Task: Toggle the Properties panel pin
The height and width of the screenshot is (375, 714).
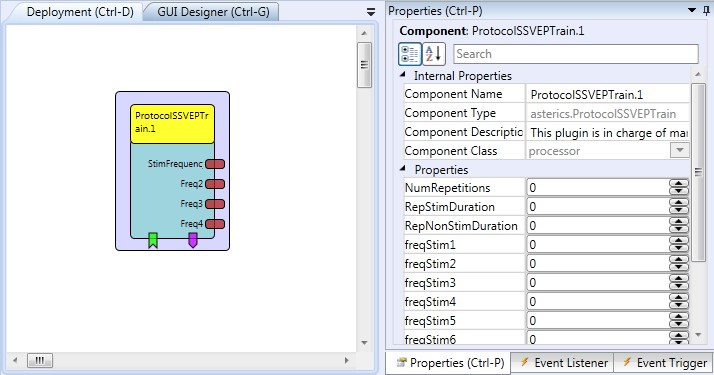Action: [x=706, y=10]
